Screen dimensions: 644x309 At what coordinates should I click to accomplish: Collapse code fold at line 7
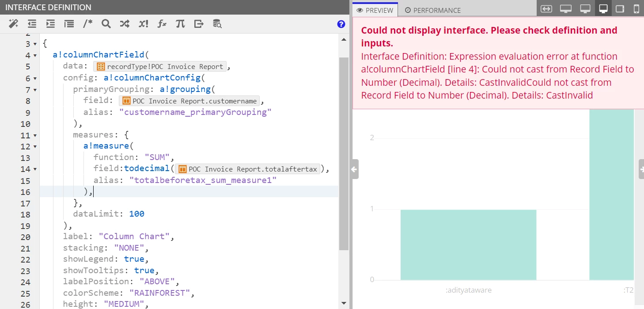point(35,90)
